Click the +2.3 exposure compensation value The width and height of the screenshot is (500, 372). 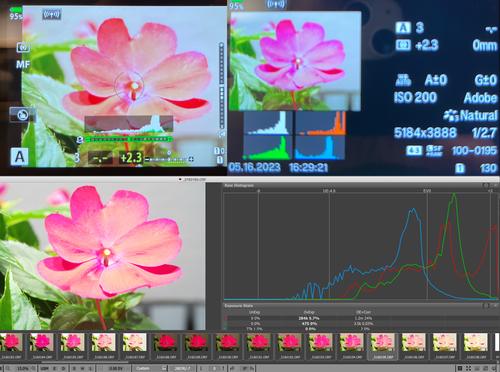pos(131,158)
